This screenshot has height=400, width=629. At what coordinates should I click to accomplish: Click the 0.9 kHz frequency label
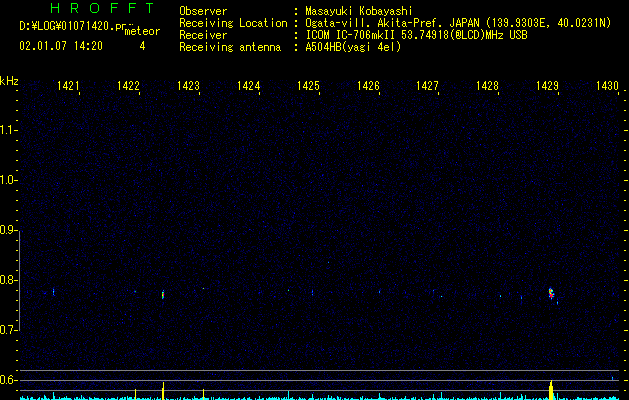pos(8,230)
